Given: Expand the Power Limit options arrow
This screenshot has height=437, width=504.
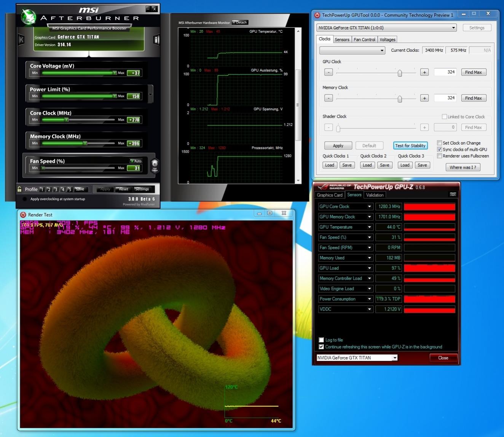Looking at the screenshot, I should [x=151, y=94].
